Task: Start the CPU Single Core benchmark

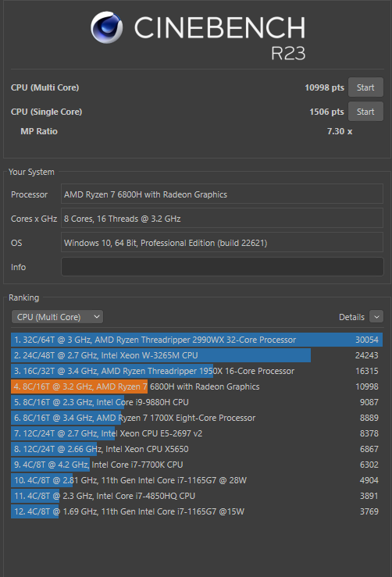Action: tap(365, 112)
